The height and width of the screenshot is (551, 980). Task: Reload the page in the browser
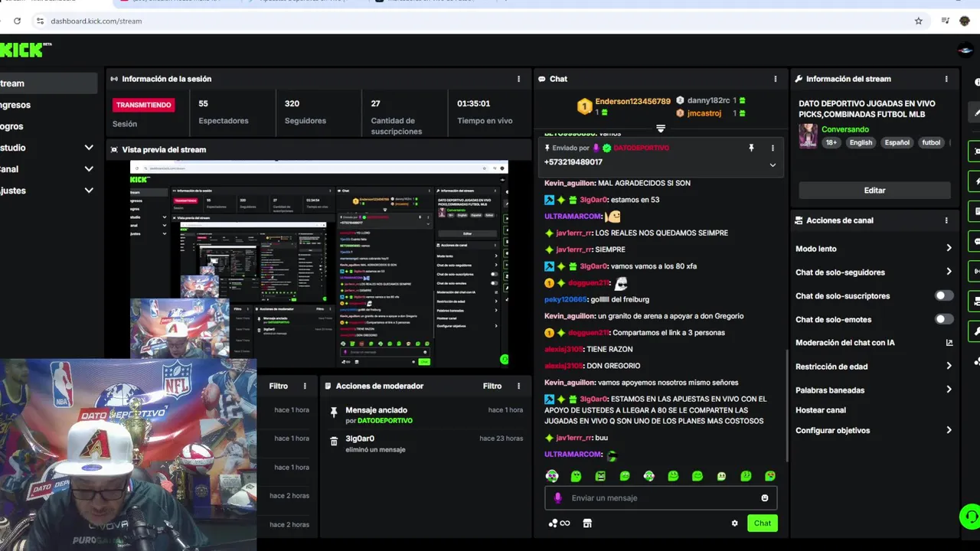click(17, 21)
